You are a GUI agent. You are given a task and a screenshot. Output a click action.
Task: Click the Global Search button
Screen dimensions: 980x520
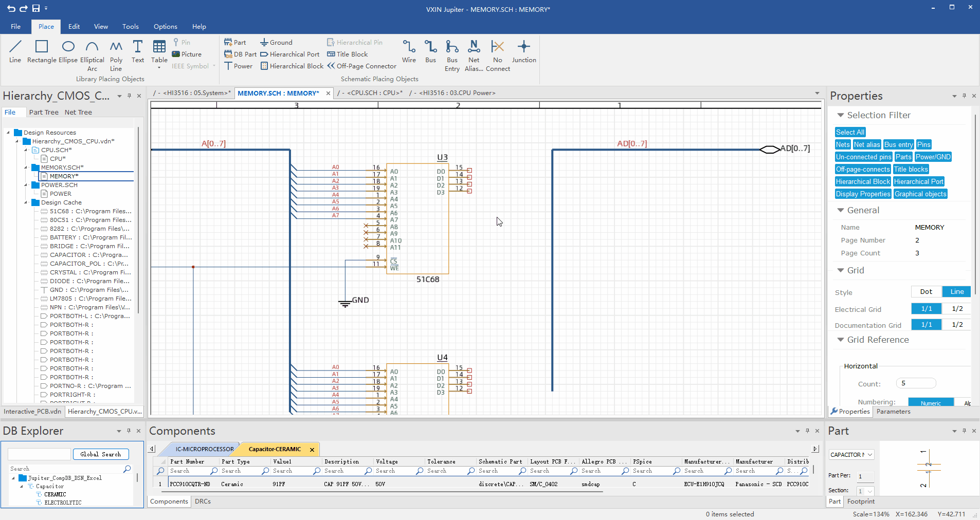pos(101,454)
